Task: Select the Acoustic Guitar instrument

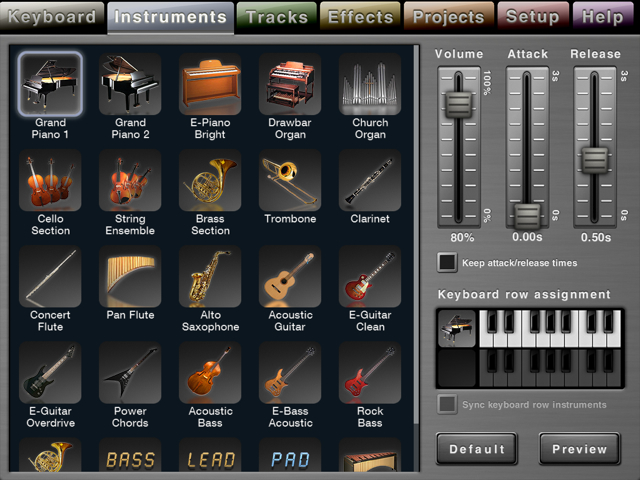Action: [x=290, y=277]
